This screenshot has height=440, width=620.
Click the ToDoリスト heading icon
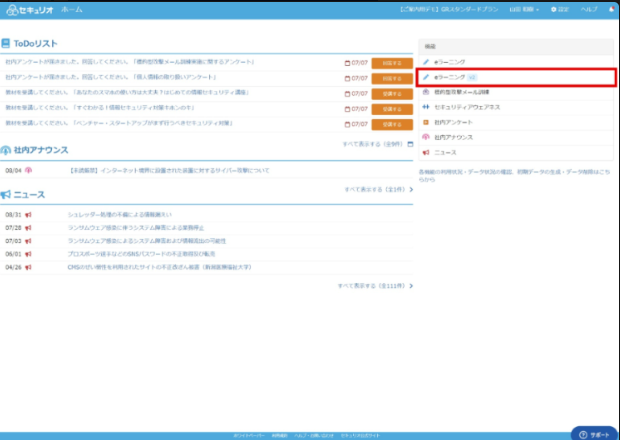tap(6, 43)
